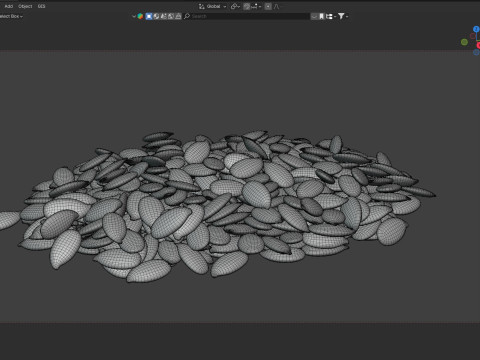Screen dimensions: 480x360
Task: Click the lower blue negative Z gizmo circle
Action: [476, 52]
